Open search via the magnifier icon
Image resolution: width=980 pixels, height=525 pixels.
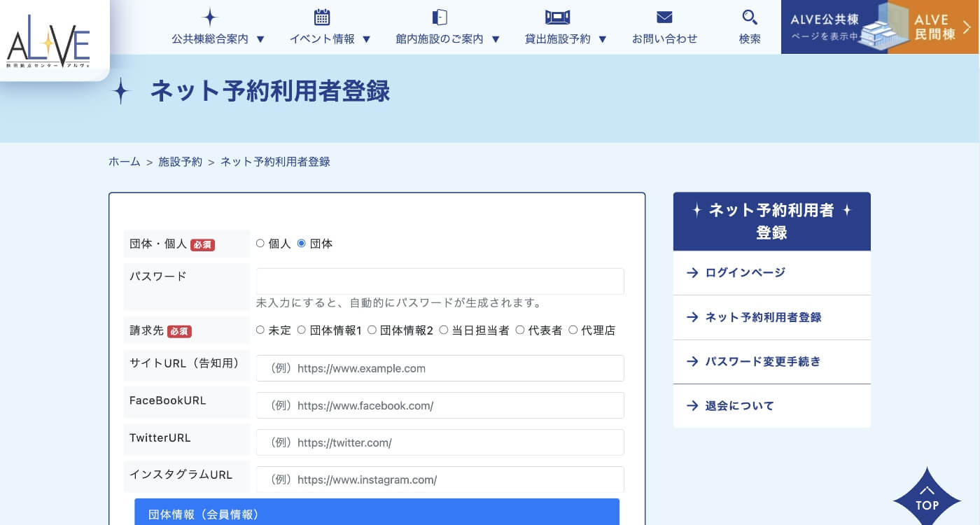[x=750, y=17]
